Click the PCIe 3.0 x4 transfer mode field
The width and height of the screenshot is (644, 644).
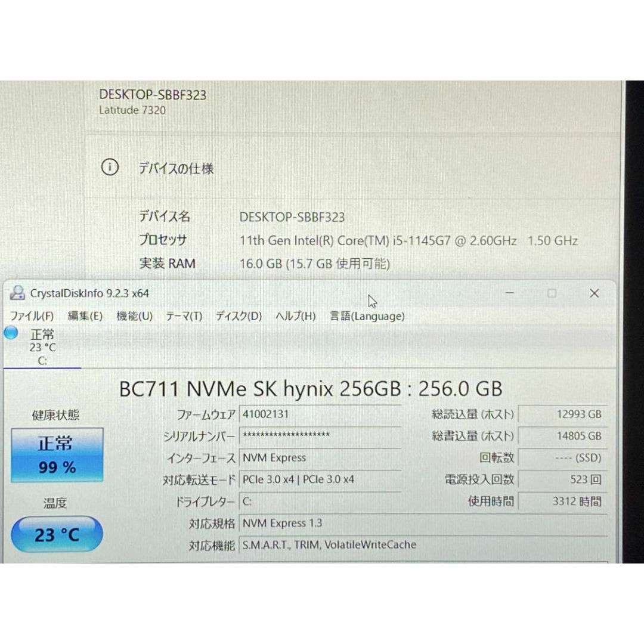320,479
